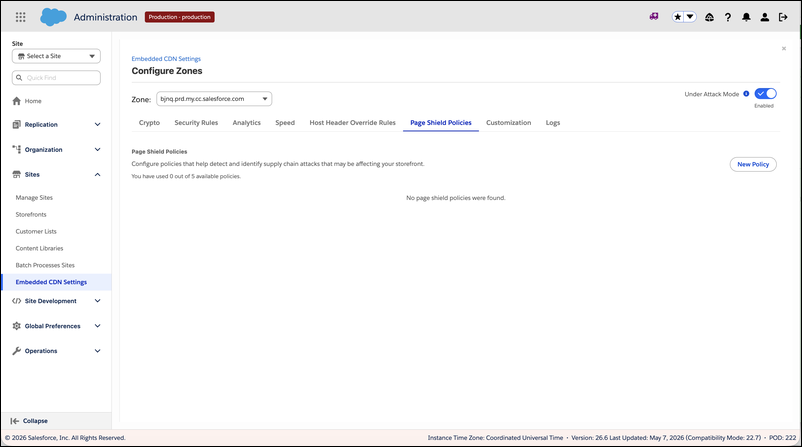Image resolution: width=802 pixels, height=447 pixels.
Task: Switch to the Speed tab
Action: (285, 123)
